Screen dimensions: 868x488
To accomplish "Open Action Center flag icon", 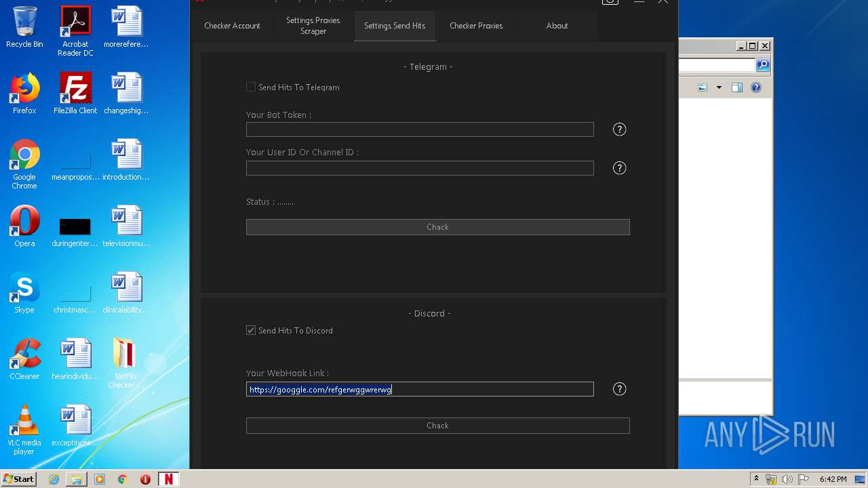I will [x=804, y=479].
